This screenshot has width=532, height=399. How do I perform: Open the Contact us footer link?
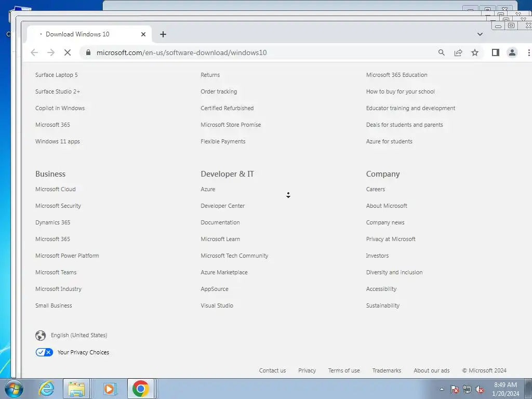[x=272, y=370]
